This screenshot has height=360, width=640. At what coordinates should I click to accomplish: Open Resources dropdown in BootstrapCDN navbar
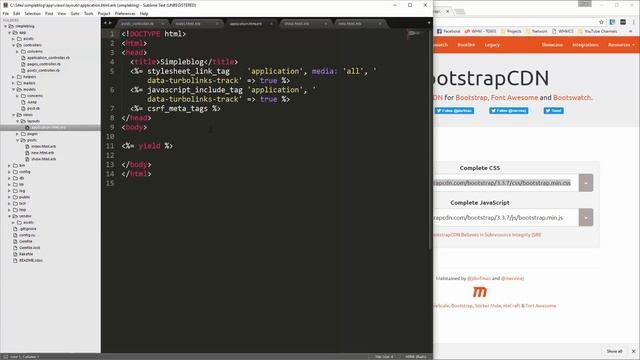coord(621,45)
